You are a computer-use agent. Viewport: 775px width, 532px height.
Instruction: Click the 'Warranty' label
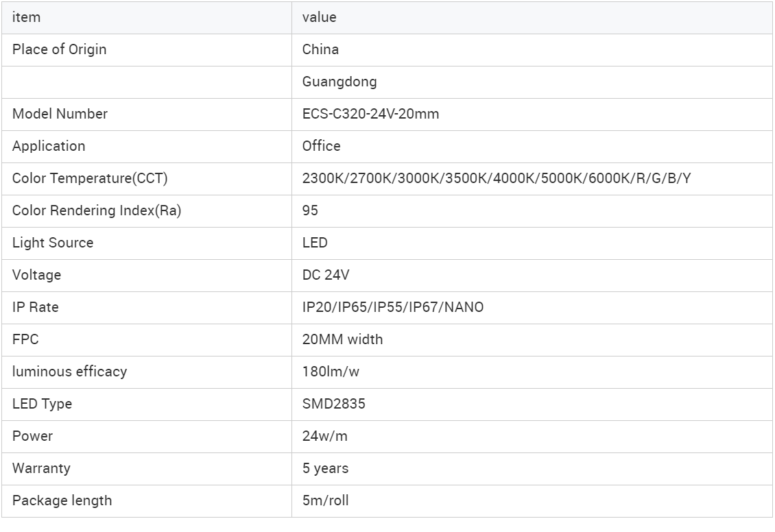coord(42,468)
